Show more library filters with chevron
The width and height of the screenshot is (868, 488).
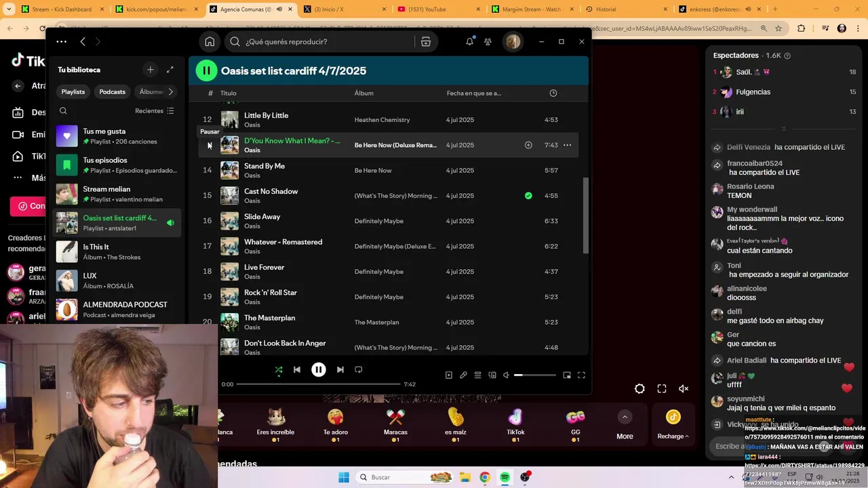point(171,91)
